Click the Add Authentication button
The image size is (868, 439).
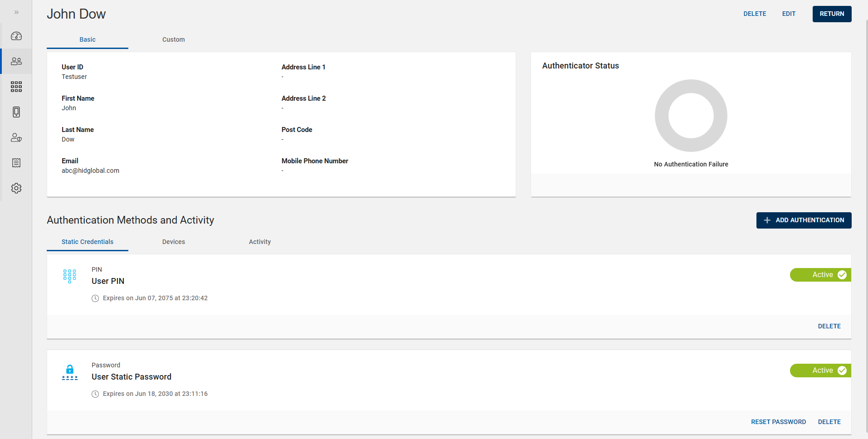[x=804, y=220]
